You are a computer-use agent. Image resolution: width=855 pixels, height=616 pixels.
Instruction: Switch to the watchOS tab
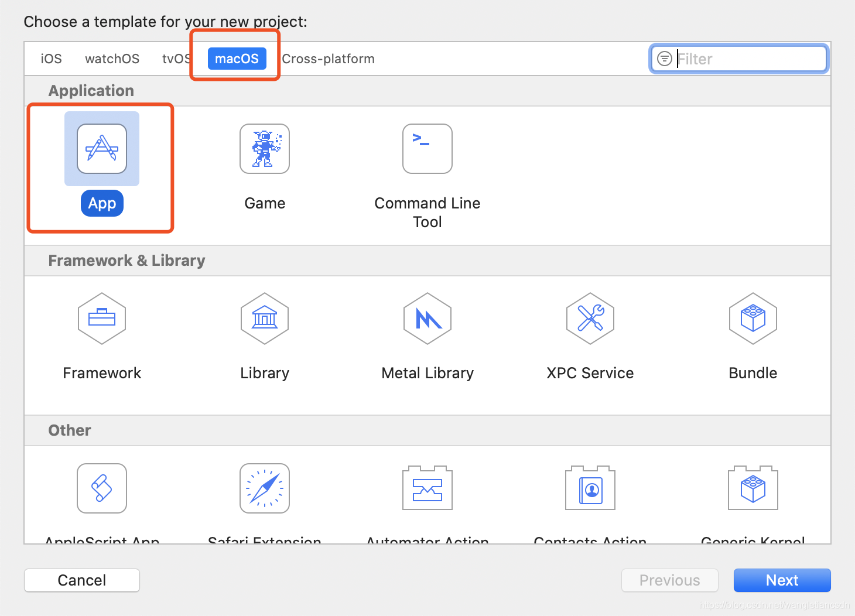(x=112, y=59)
